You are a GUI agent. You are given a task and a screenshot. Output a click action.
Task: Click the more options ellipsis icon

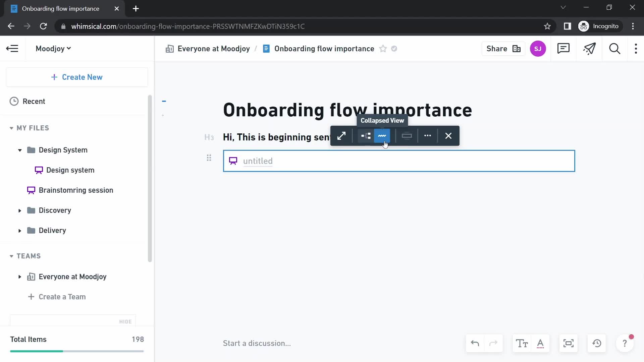pos(428,136)
